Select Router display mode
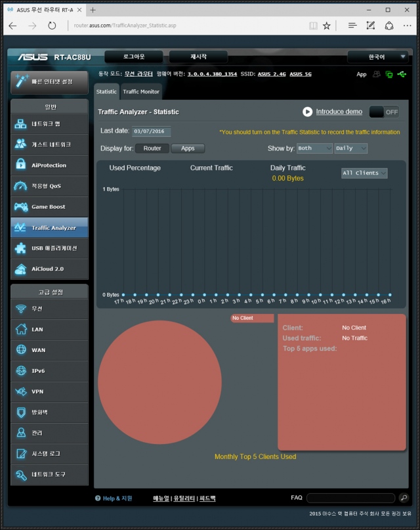 [x=152, y=148]
